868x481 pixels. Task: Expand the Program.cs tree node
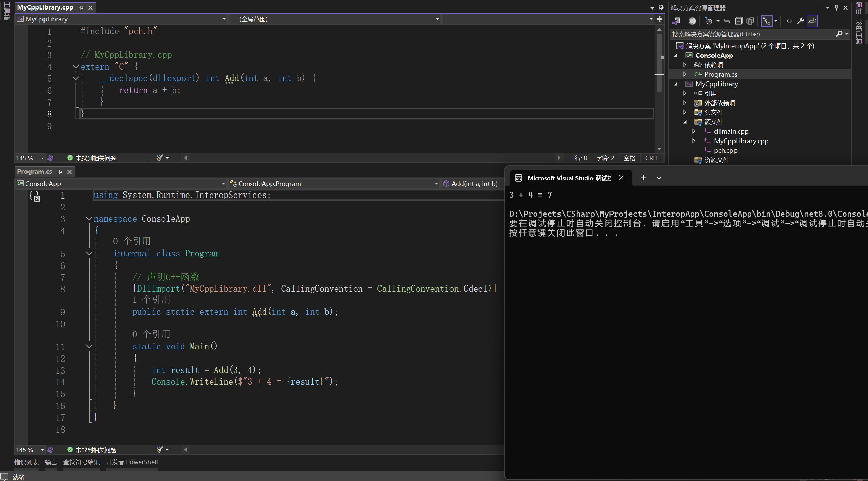685,74
